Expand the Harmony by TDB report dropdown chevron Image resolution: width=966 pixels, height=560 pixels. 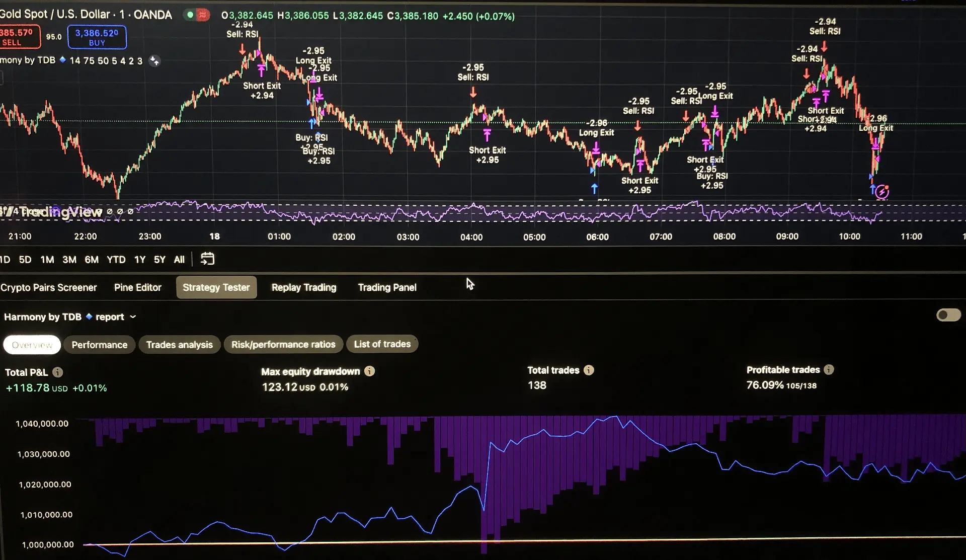tap(133, 317)
